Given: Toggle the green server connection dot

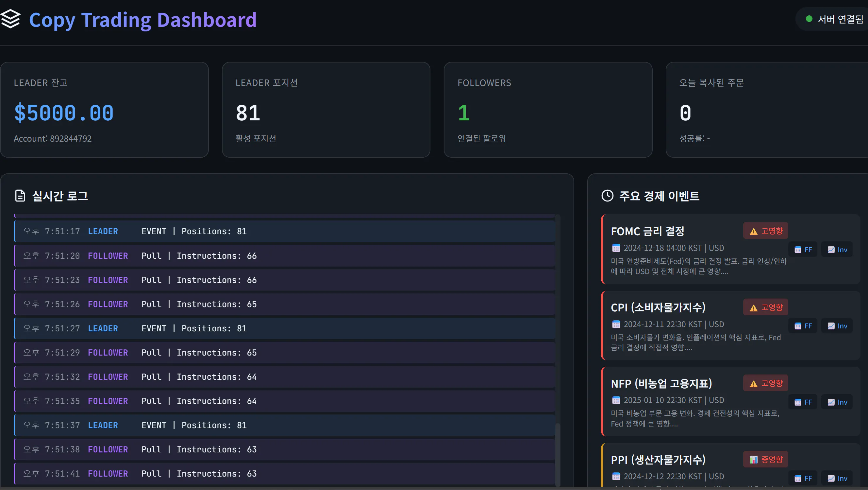Looking at the screenshot, I should tap(810, 19).
